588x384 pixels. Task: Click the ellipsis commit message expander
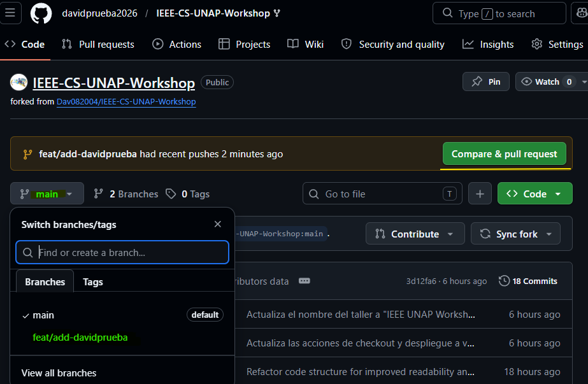pyautogui.click(x=304, y=281)
